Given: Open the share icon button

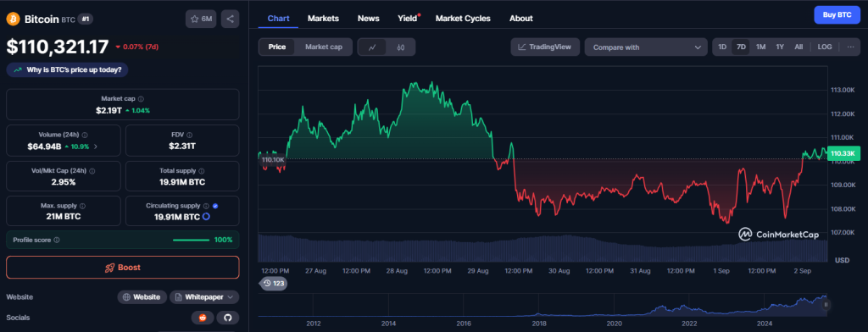Looking at the screenshot, I should [231, 19].
